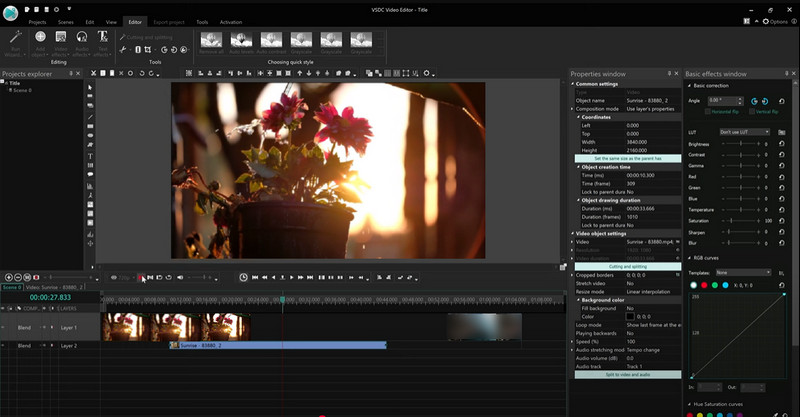
Task: Open the Projects ribbon tab
Action: [x=37, y=22]
